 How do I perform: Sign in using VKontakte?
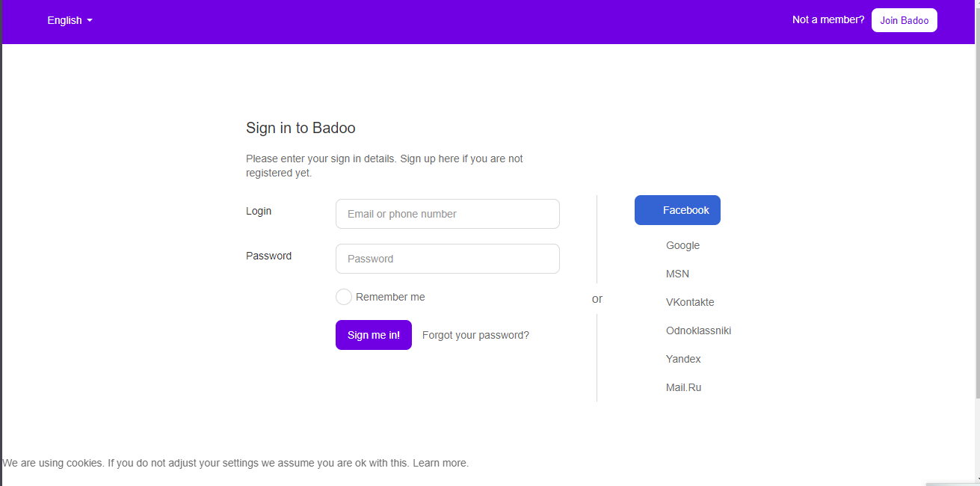pyautogui.click(x=689, y=302)
